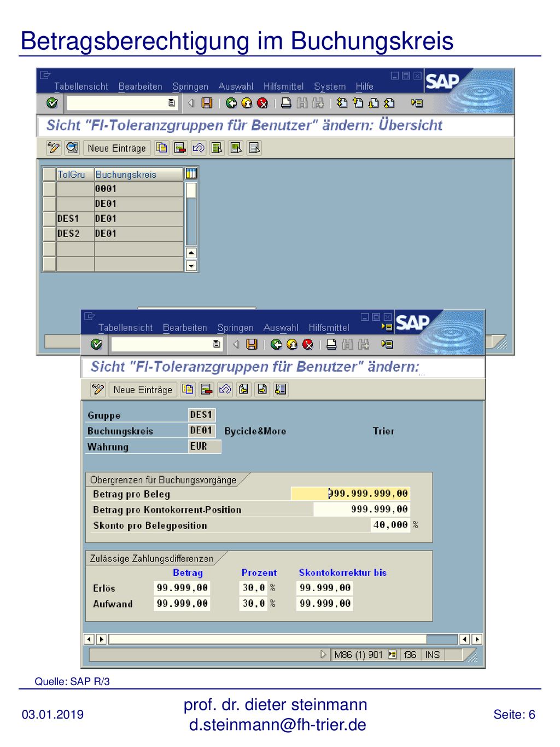Click Delete row icon in the back window
This screenshot has width=560, height=747.
pyautogui.click(x=180, y=148)
